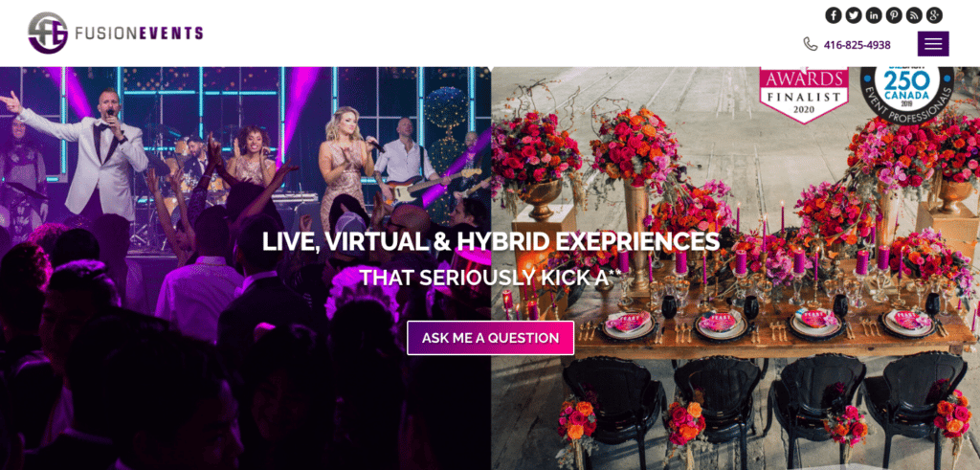This screenshot has width=980, height=470.
Task: Open the Twitter social icon
Action: [x=854, y=15]
